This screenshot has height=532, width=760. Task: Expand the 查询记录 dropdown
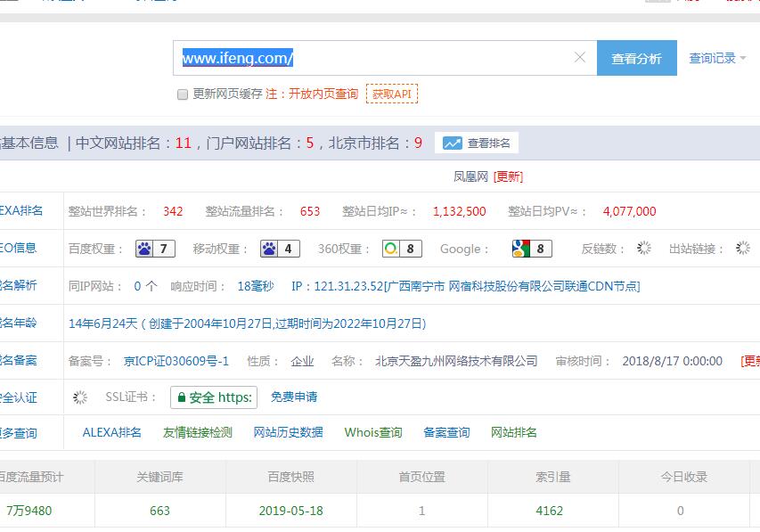pos(717,58)
